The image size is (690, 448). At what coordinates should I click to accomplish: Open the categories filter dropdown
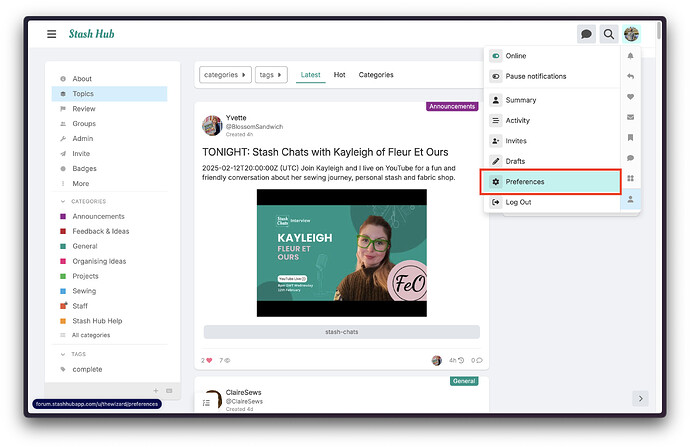[225, 75]
